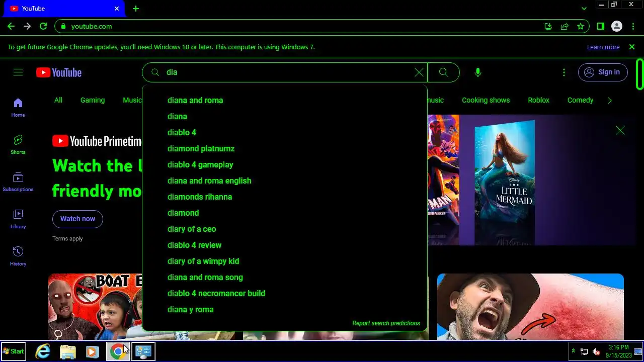
Task: Choose suggestion 'diana y roma'
Action: [285, 309]
